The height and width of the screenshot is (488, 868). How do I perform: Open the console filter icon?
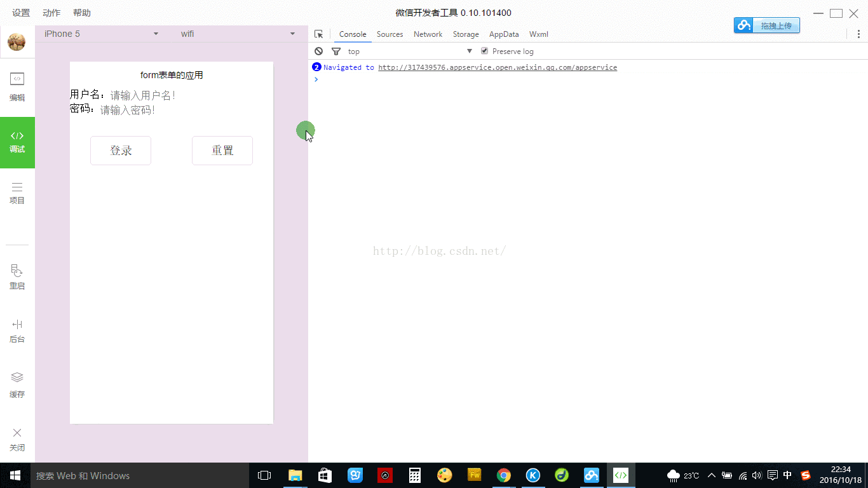pos(336,51)
